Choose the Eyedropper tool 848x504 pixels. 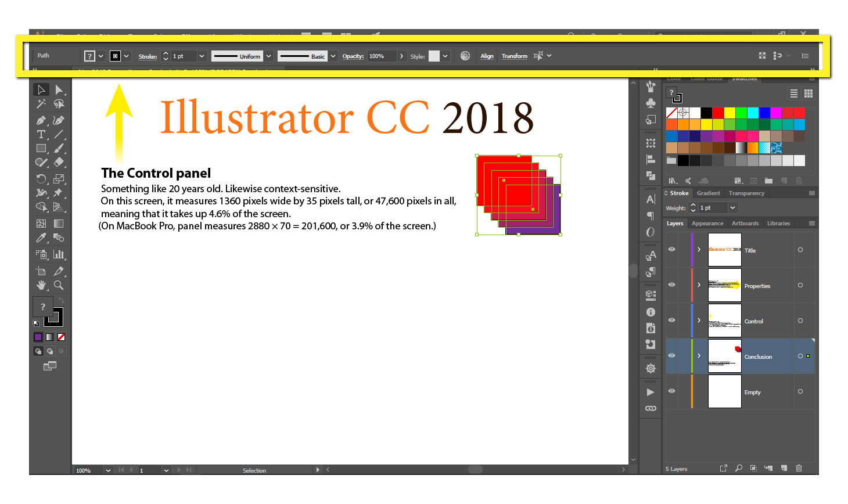coord(41,237)
